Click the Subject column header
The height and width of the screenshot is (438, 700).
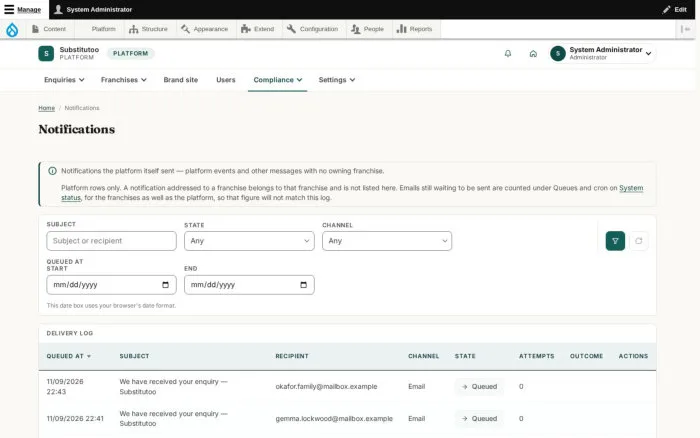[134, 356]
